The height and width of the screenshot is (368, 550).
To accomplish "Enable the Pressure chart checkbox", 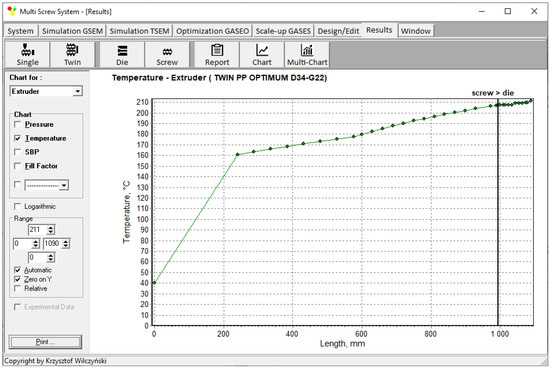I will pos(17,125).
